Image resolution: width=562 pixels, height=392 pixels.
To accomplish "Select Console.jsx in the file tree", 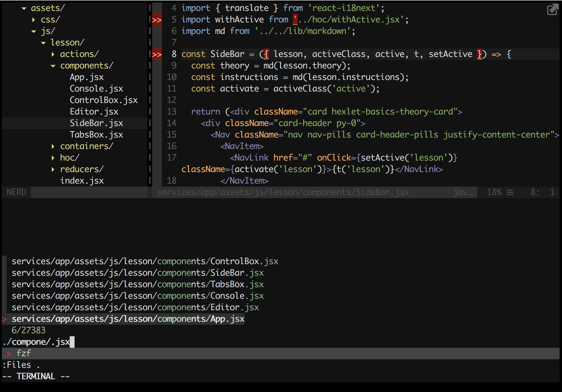I will tap(96, 88).
